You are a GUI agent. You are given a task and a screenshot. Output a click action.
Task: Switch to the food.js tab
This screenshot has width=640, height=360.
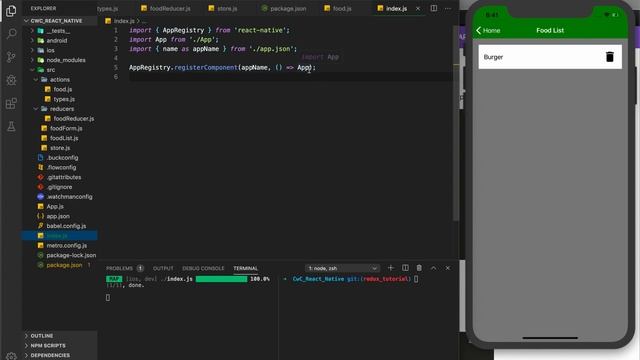(x=338, y=8)
